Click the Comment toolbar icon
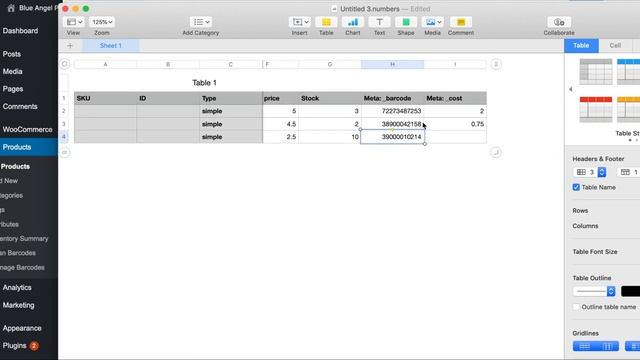 (x=461, y=22)
